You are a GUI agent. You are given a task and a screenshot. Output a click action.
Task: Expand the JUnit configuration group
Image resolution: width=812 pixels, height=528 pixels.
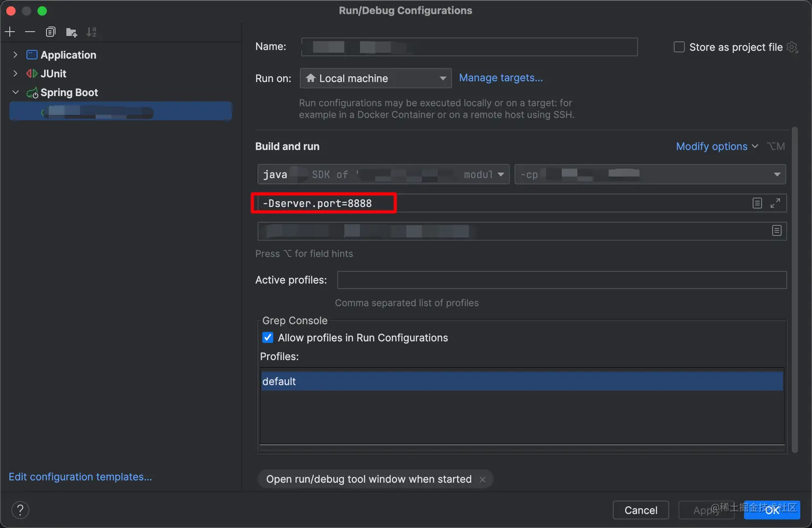click(16, 74)
